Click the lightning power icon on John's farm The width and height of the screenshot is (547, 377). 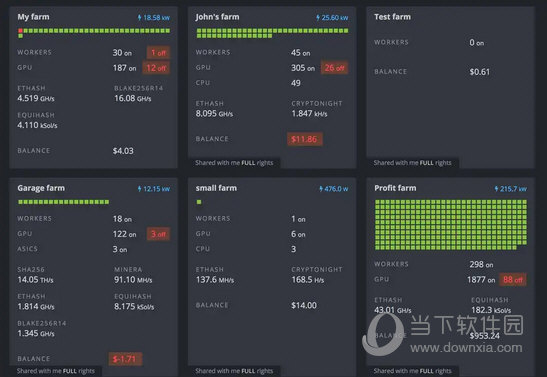coord(318,17)
